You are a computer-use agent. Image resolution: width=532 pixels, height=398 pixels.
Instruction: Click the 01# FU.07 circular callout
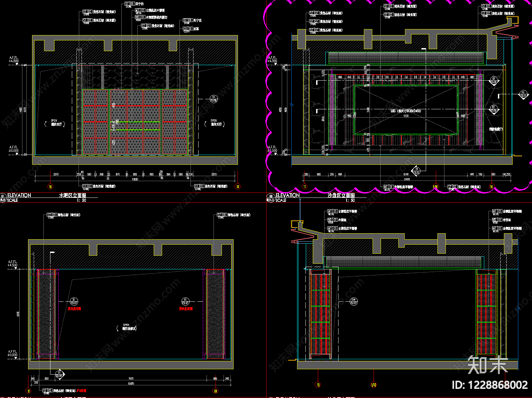tap(354, 301)
